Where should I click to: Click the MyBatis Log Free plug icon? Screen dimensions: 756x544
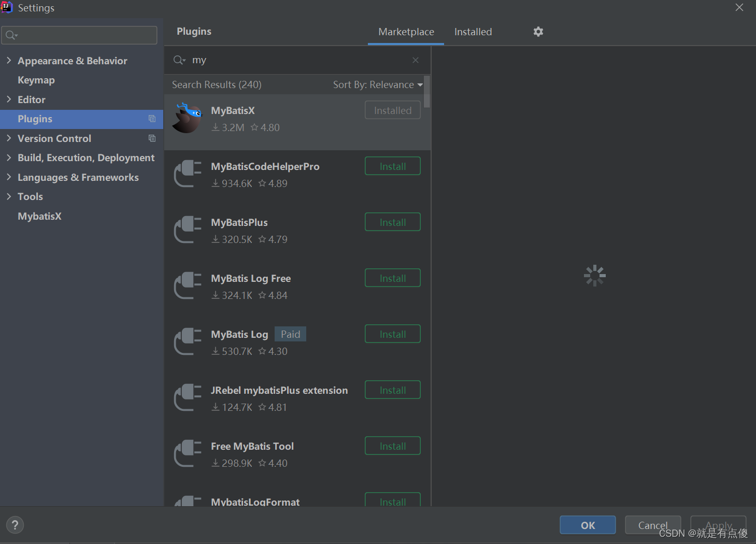click(x=188, y=285)
